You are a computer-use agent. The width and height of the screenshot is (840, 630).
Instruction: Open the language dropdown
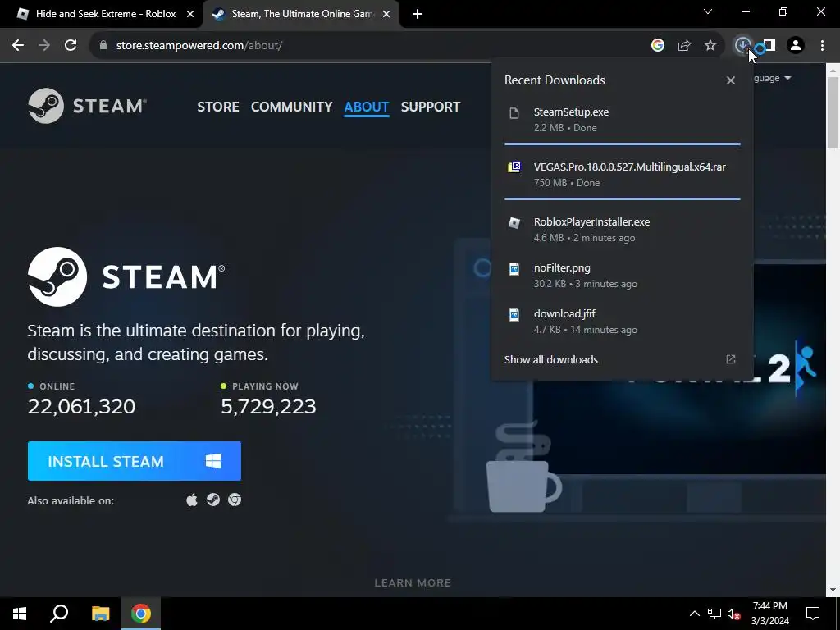point(772,78)
